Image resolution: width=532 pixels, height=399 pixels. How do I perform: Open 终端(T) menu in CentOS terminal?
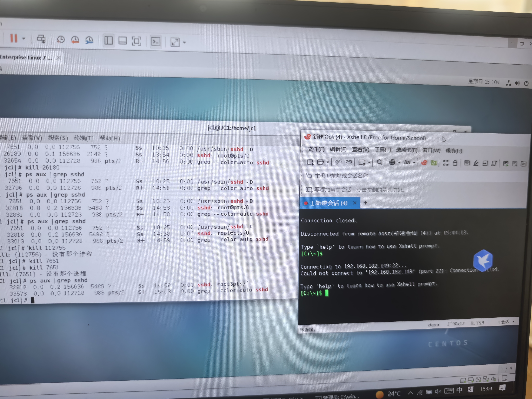tap(84, 138)
